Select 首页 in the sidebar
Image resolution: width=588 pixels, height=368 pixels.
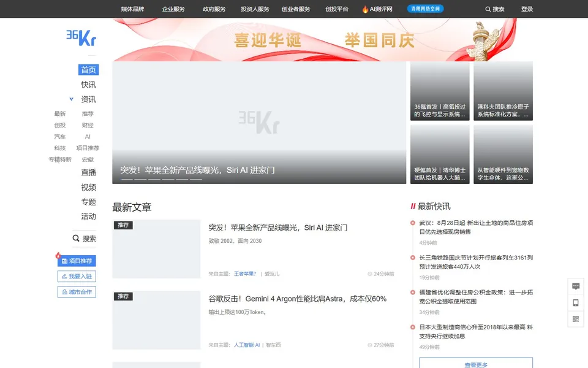point(88,69)
